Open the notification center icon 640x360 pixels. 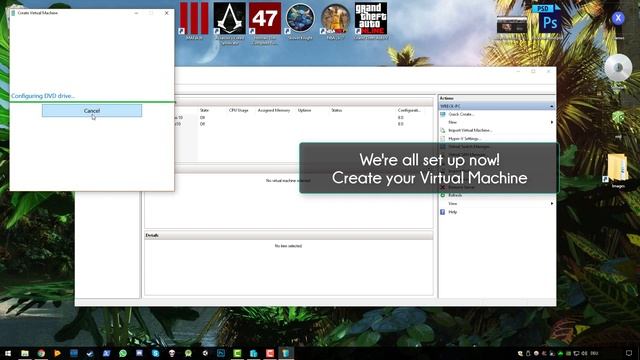(629, 353)
